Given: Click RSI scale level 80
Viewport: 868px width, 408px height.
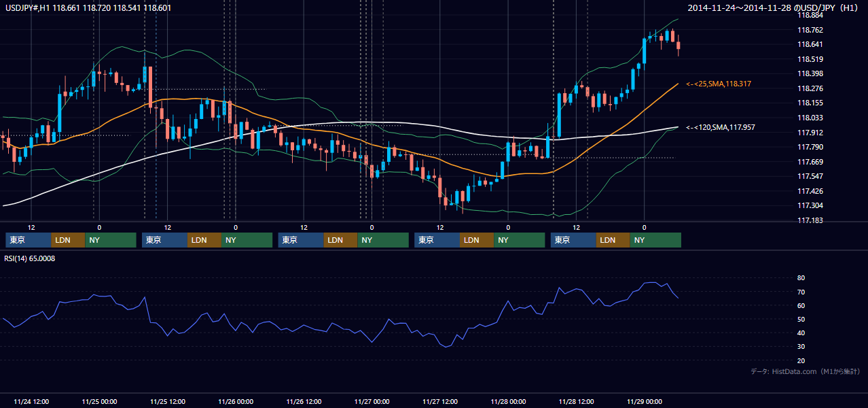Looking at the screenshot, I should (801, 278).
